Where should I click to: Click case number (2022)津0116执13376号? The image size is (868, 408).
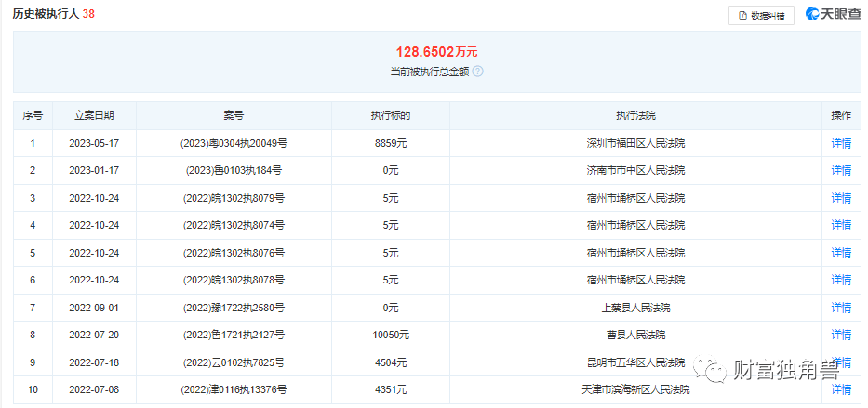(x=234, y=389)
